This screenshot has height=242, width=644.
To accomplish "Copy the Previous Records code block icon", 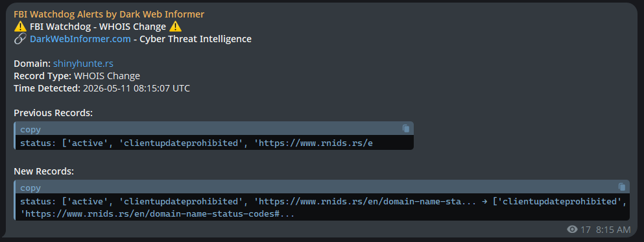I will tap(406, 128).
